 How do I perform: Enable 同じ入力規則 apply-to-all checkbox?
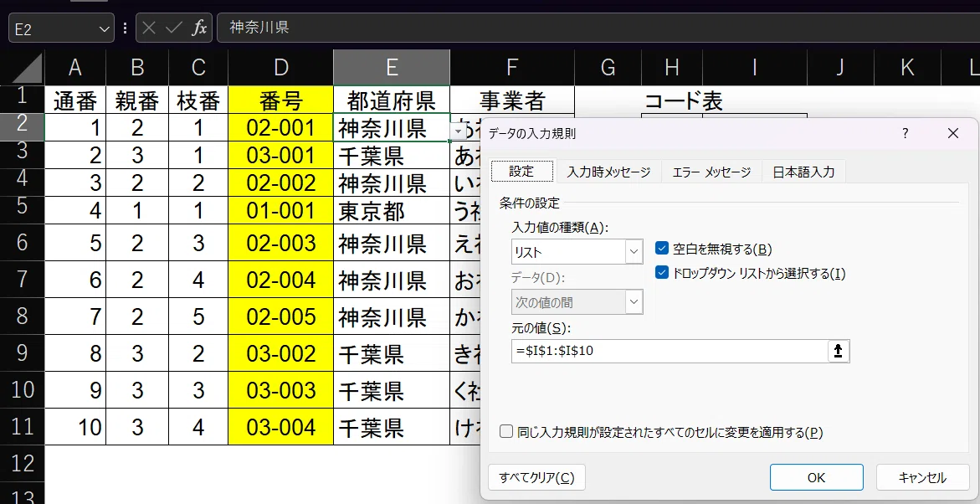tap(506, 432)
